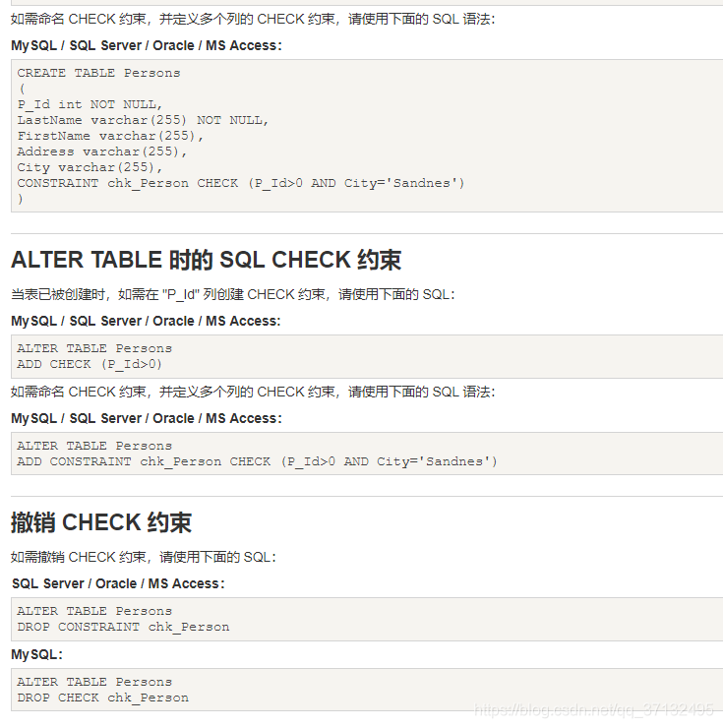
Task: Click code line 'FirstName varchar(255),'
Action: tap(110, 137)
